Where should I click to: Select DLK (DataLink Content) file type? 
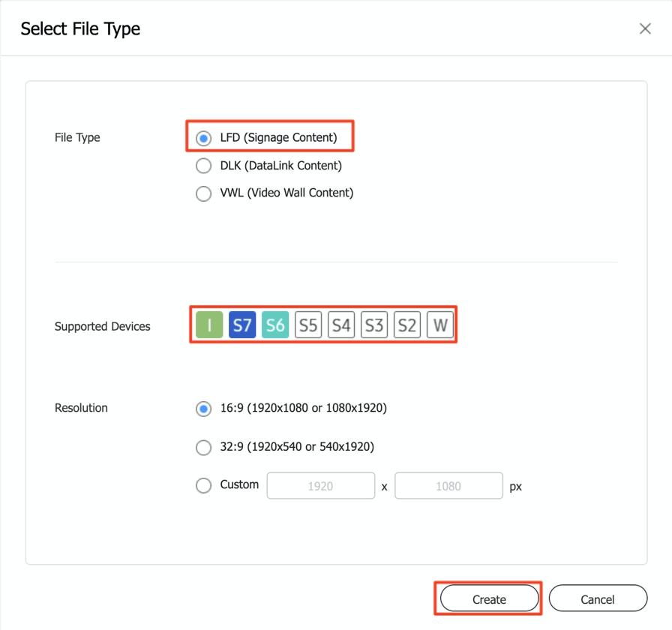[203, 166]
